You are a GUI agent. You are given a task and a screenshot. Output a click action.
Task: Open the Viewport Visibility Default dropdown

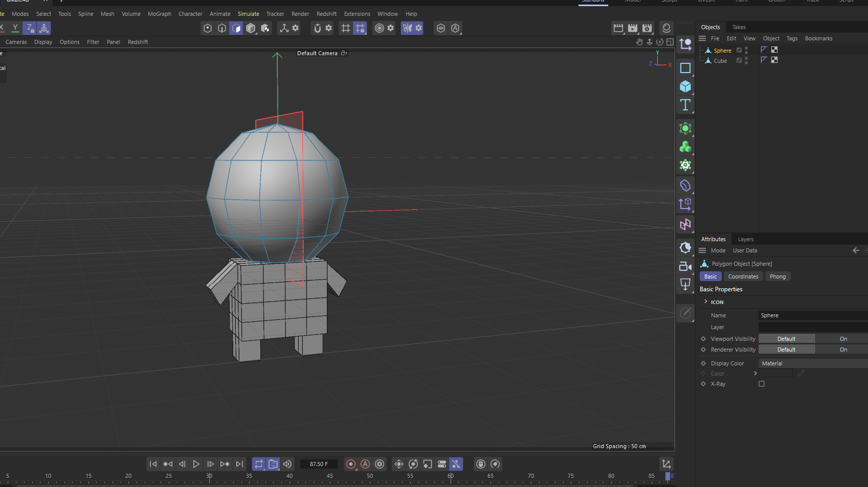pos(786,339)
